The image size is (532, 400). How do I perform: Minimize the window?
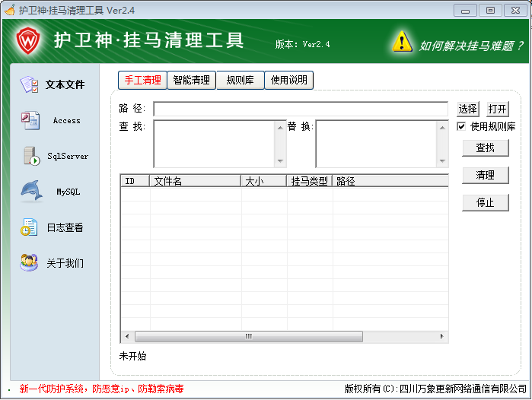(466, 11)
